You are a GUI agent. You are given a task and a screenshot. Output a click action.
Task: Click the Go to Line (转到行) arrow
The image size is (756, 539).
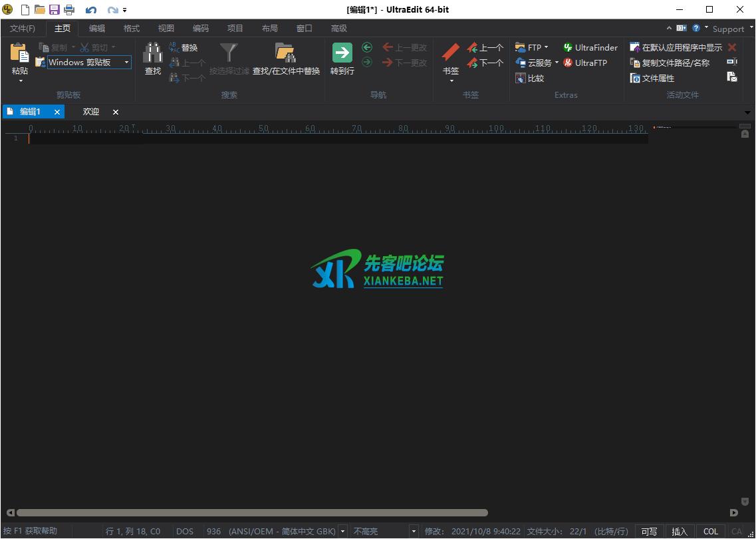click(x=342, y=53)
